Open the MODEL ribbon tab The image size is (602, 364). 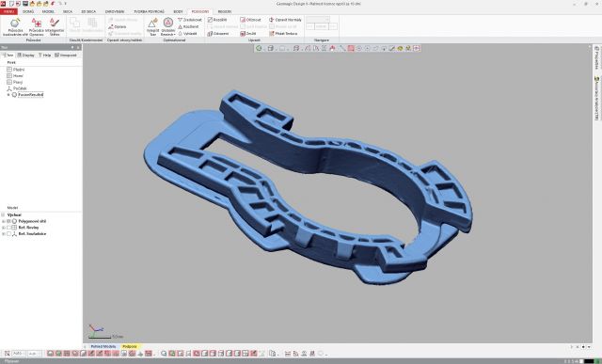click(x=48, y=11)
